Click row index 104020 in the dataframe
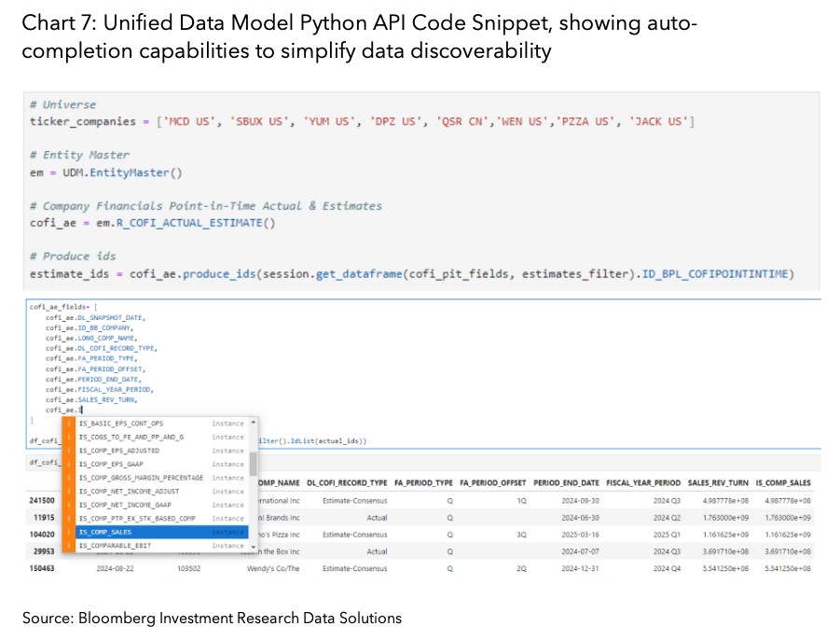The image size is (840, 640). click(42, 535)
